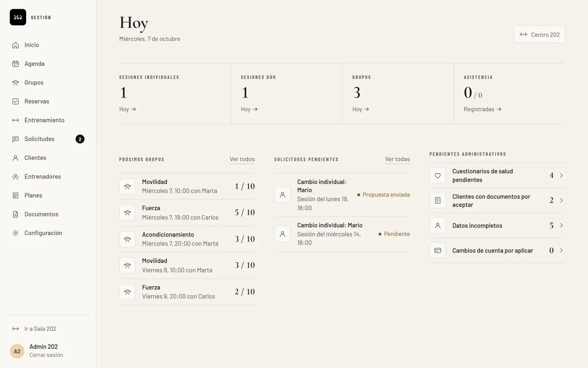Open the request marked Propuesta enviada

(342, 195)
